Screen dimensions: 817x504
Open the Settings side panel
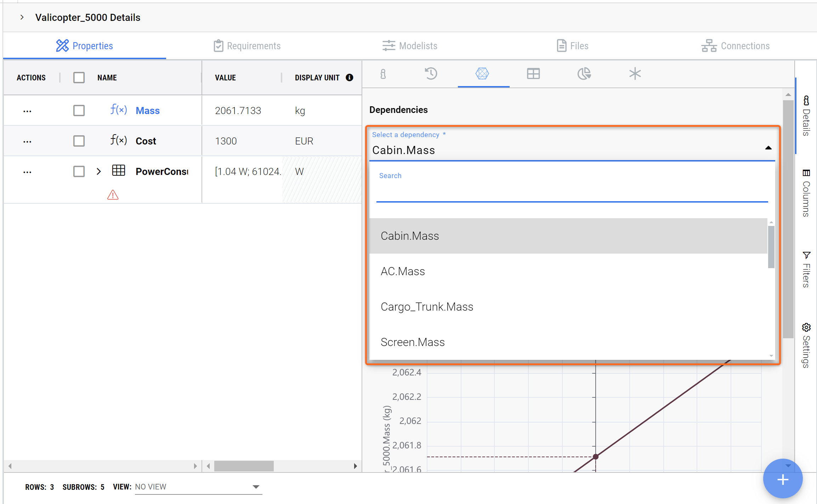click(806, 345)
